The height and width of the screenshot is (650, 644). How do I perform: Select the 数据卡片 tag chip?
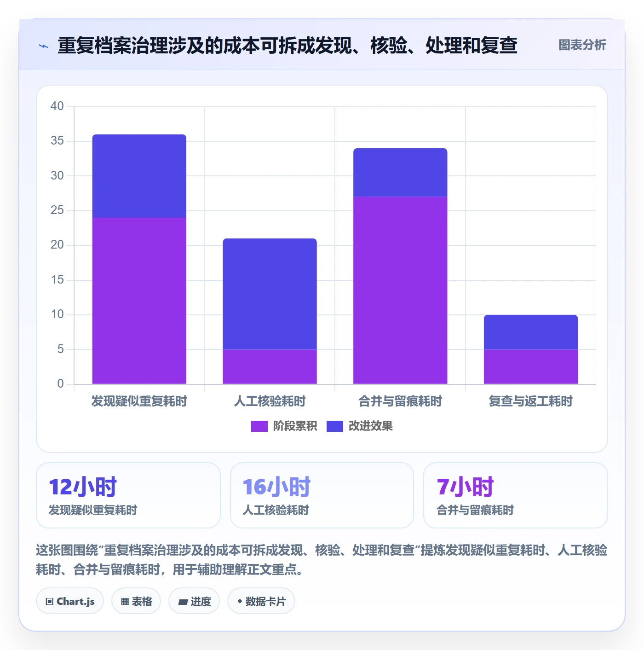coord(261,601)
